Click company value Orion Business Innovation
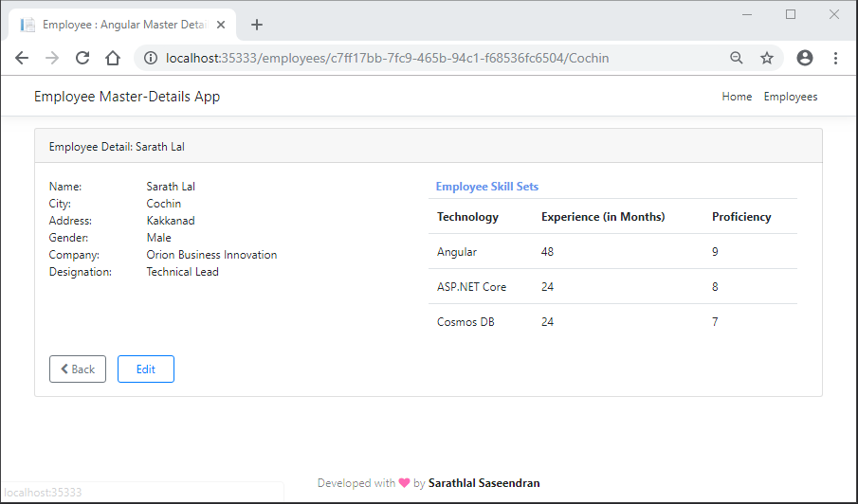The image size is (858, 504). point(211,255)
